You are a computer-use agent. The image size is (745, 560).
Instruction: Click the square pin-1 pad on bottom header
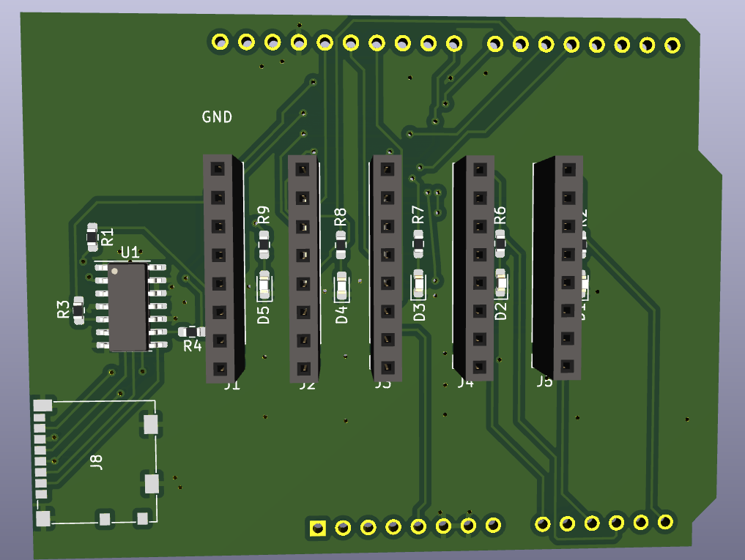[x=317, y=527]
